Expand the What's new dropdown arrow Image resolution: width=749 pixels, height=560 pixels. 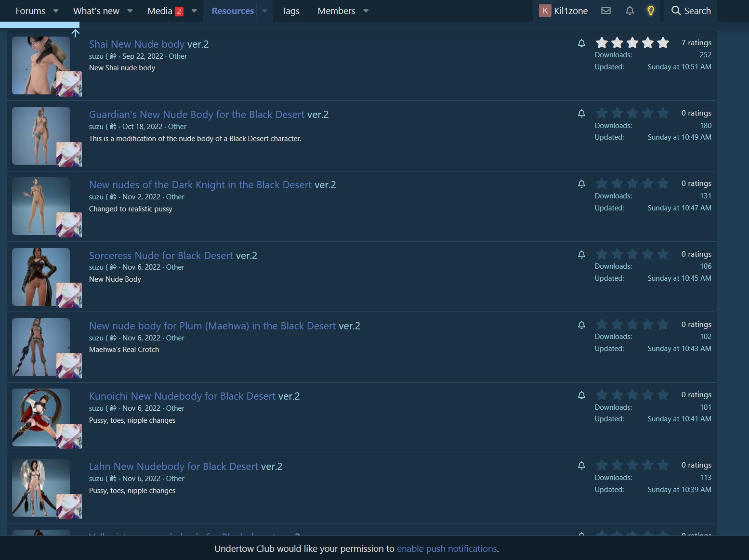click(130, 11)
